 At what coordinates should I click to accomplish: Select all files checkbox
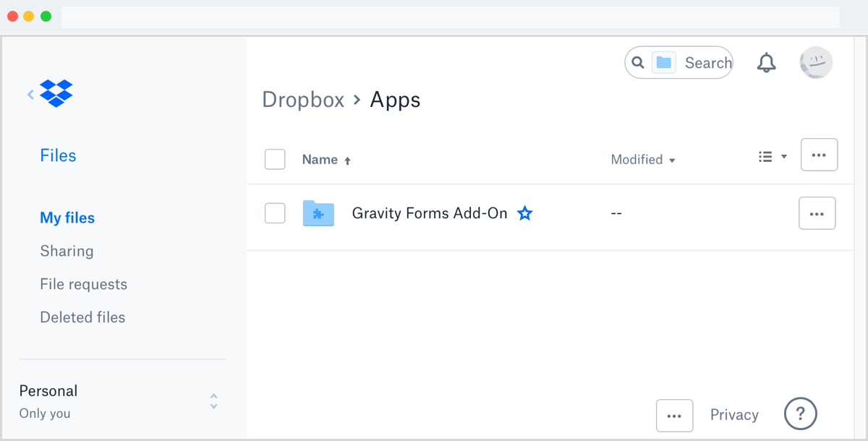coord(275,159)
